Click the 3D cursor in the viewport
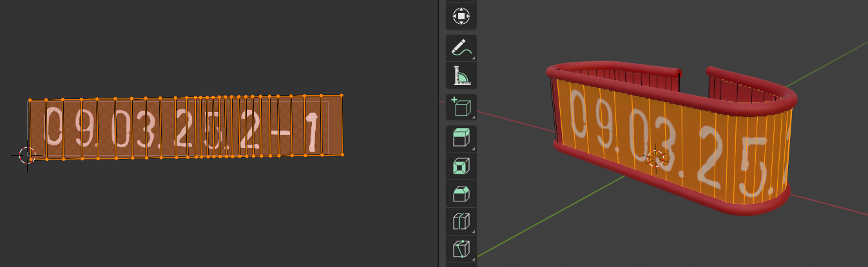This screenshot has width=868, height=267. coord(655,158)
